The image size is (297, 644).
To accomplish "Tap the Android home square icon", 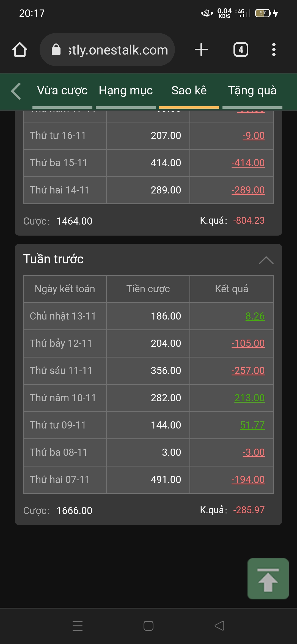I will tap(148, 626).
